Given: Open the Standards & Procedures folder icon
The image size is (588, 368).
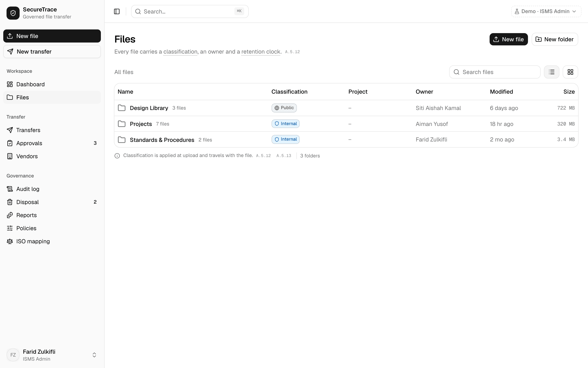Looking at the screenshot, I should pyautogui.click(x=121, y=140).
